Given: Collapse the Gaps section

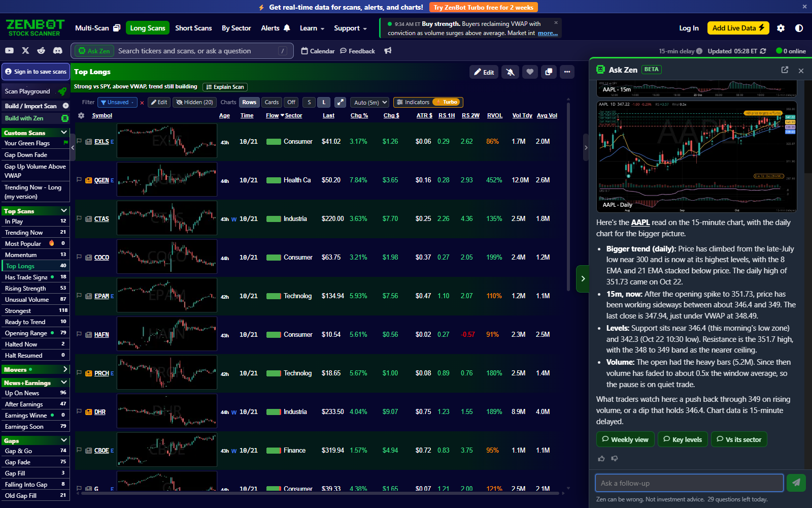Looking at the screenshot, I should (x=64, y=440).
